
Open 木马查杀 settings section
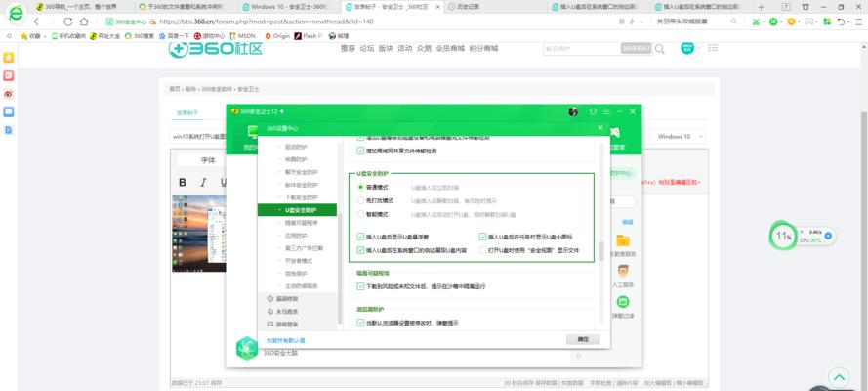[x=287, y=312]
